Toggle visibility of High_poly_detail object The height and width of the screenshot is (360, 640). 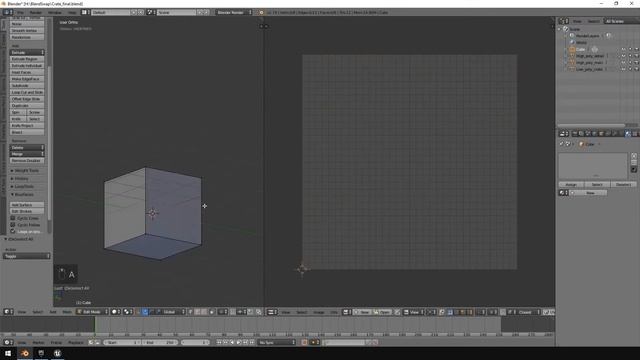[623, 56]
